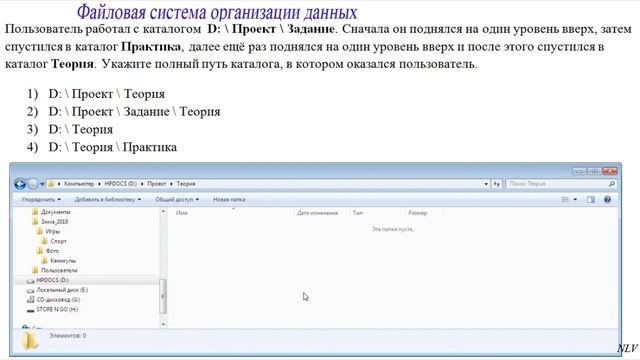Click the magnifier search icon
640x360 pixels.
click(x=611, y=184)
